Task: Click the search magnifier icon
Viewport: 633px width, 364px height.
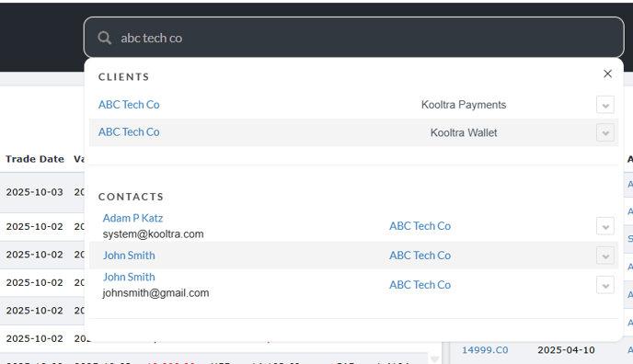Action: point(105,38)
